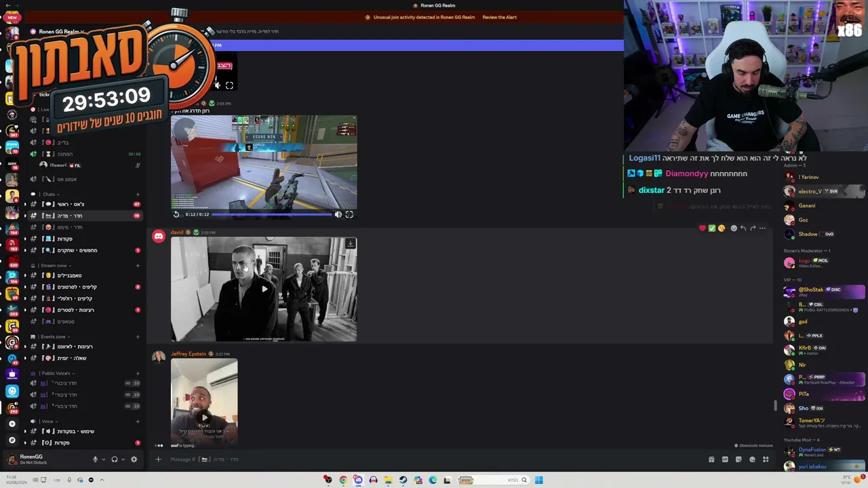Open Add Reaction on david's message

(734, 228)
